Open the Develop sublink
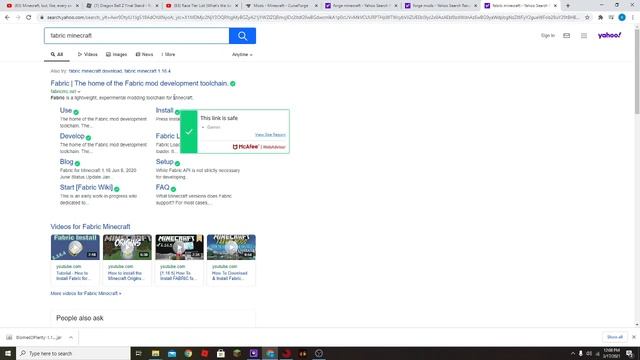Screen dimensions: 640x360 (x=72, y=136)
